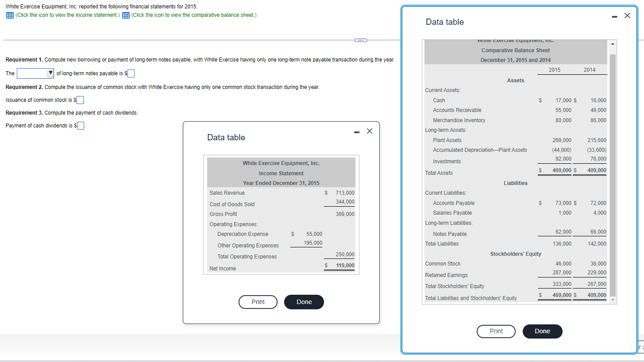Click the Requirement 3 instruction text
The image size is (644, 362).
(x=72, y=113)
